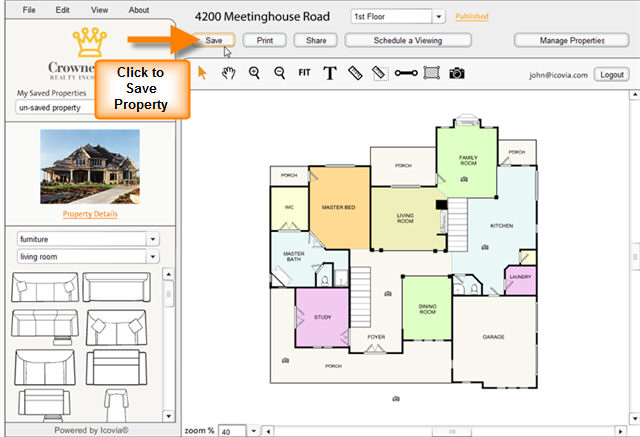This screenshot has height=437, width=640.
Task: Open the zoom percentage dropdown
Action: tap(252, 431)
